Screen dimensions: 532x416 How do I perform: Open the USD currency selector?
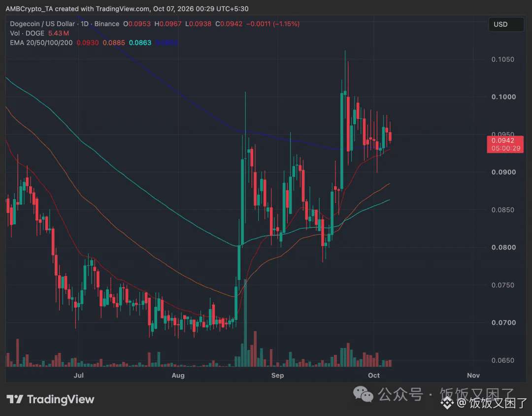pyautogui.click(x=506, y=25)
